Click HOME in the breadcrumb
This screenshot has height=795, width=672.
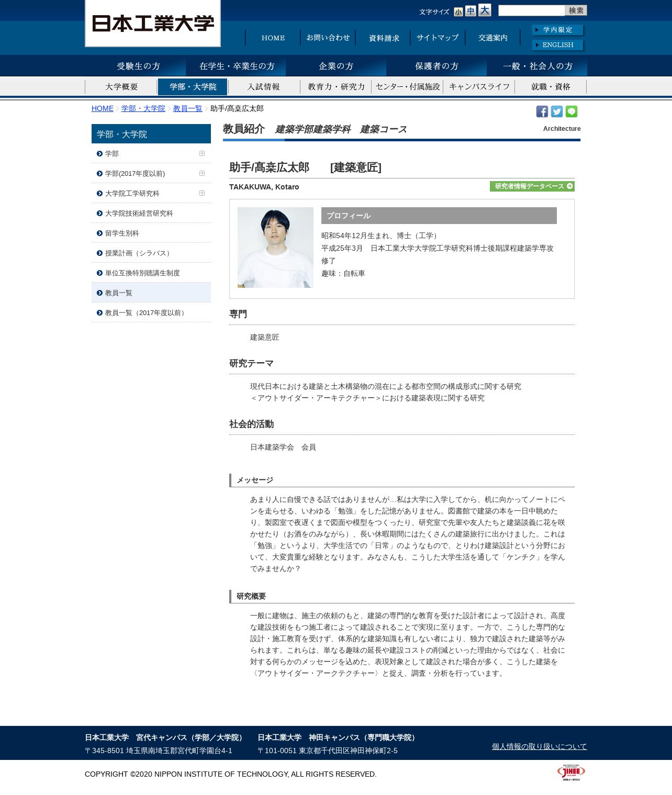[x=103, y=108]
